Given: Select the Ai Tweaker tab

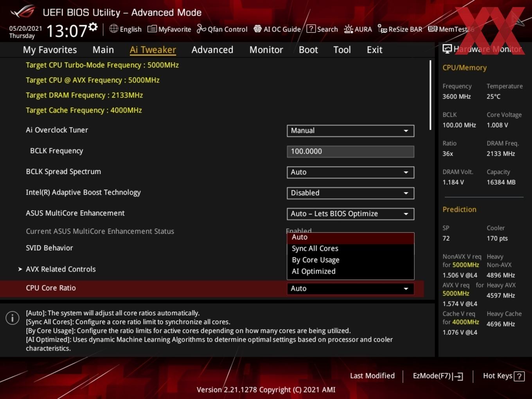Looking at the screenshot, I should 153,50.
